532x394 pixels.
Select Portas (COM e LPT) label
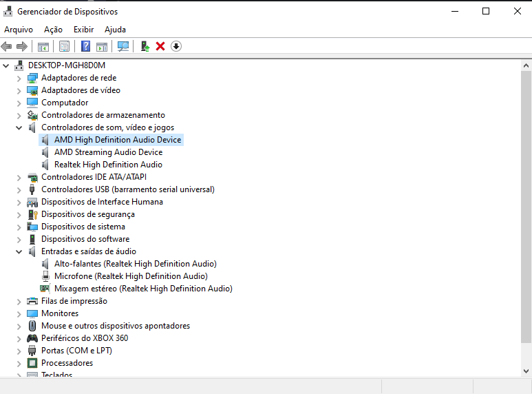pyautogui.click(x=76, y=351)
